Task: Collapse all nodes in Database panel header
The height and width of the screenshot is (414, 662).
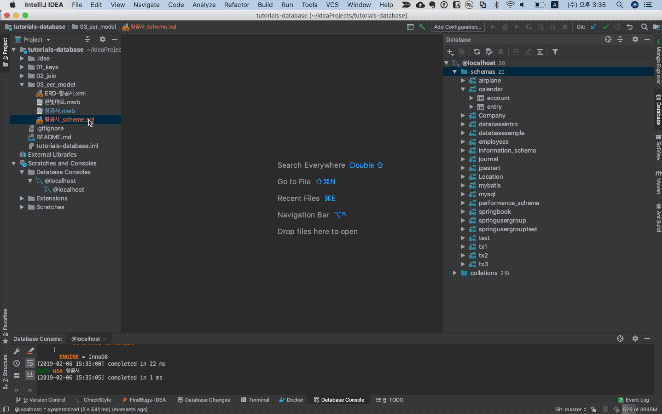Action: tap(620, 39)
